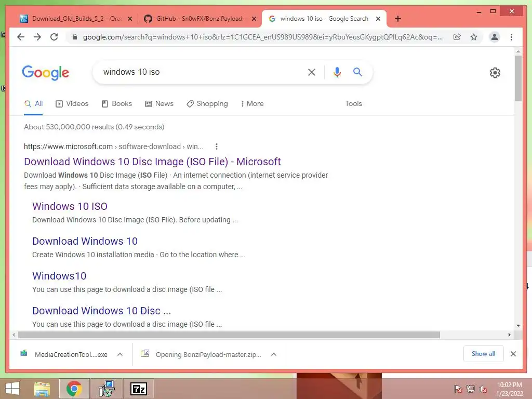Go back to the previous page
This screenshot has height=399, width=532.
(21, 37)
